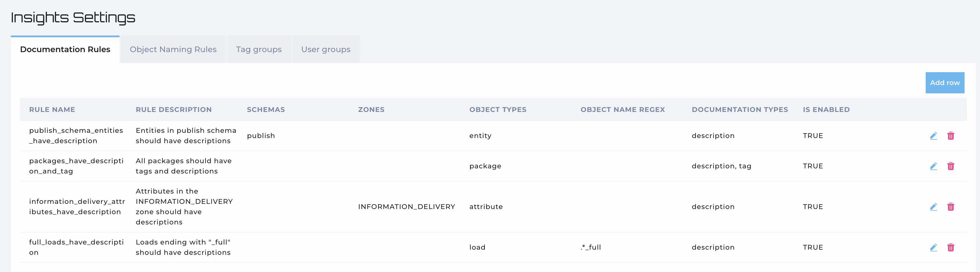Viewport: 980px width, 272px height.
Task: Open the pencil editor for packages_have_description_and_tag
Action: pyautogui.click(x=933, y=166)
